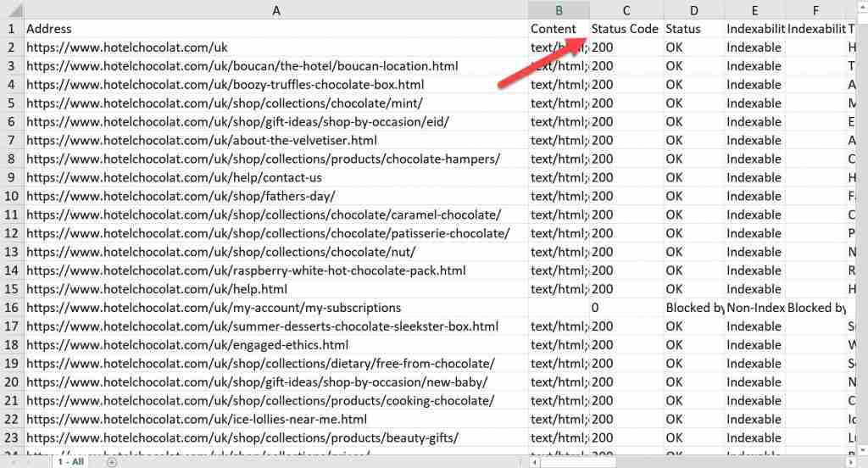This screenshot has width=868, height=468.
Task: Click the 'Status' header cell in column D
Action: pyautogui.click(x=693, y=29)
